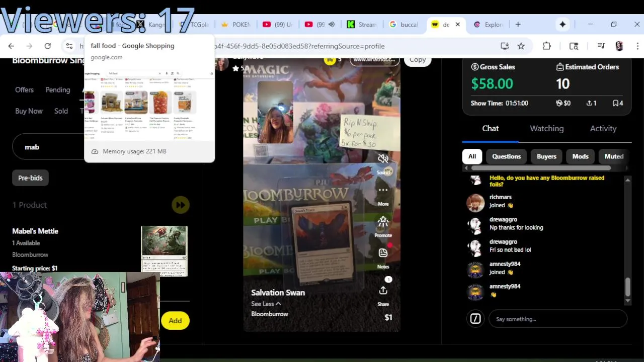This screenshot has height=362, width=644.
Task: Open the Notes icon on the stream
Action: pos(383,253)
